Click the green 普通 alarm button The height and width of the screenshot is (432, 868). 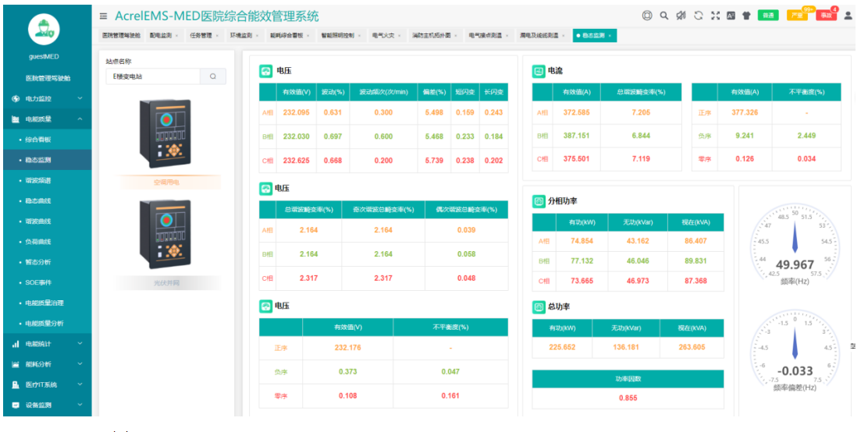(769, 16)
